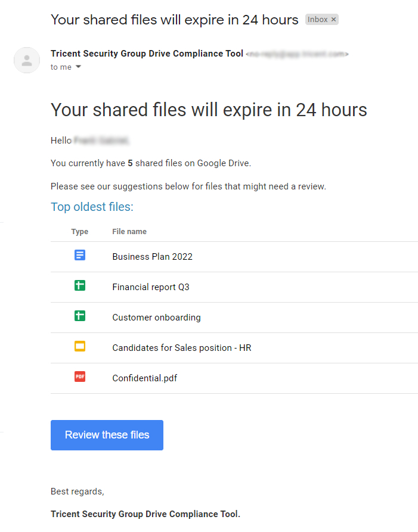Image resolution: width=418 pixels, height=532 pixels.
Task: Click the sender name Tricent Security Group Drive Compliance Tool
Action: [x=147, y=54]
